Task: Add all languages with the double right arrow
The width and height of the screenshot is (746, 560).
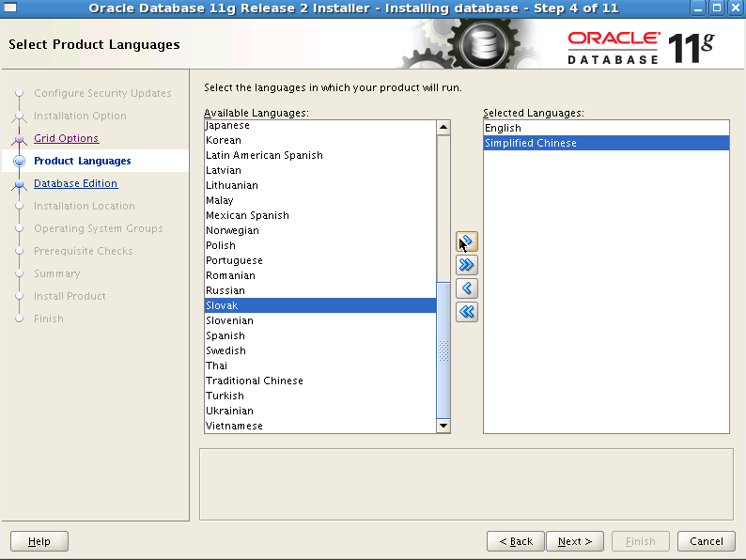Action: coord(467,265)
